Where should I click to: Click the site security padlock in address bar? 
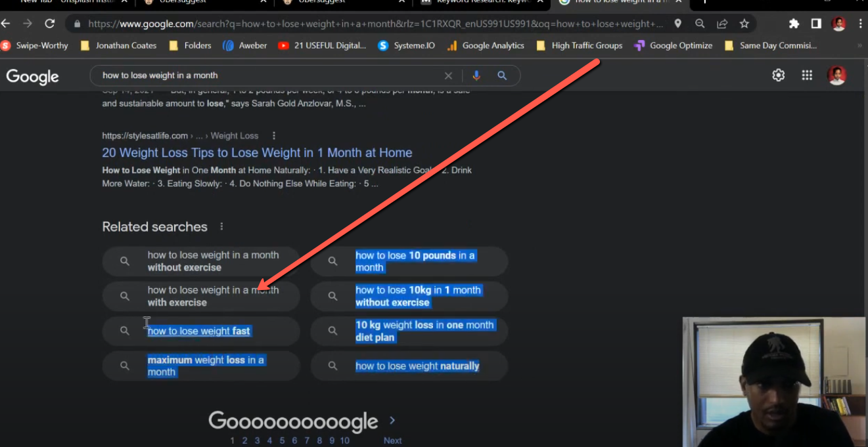77,23
